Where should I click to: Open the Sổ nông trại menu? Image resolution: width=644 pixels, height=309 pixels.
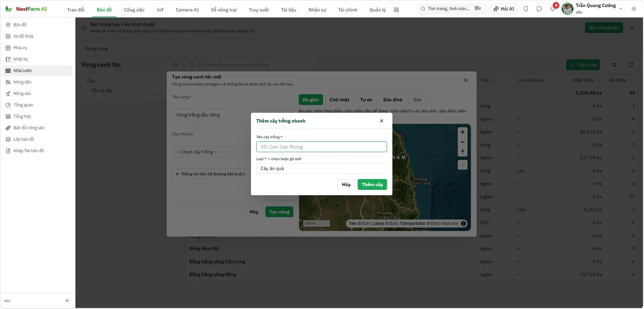pos(224,10)
